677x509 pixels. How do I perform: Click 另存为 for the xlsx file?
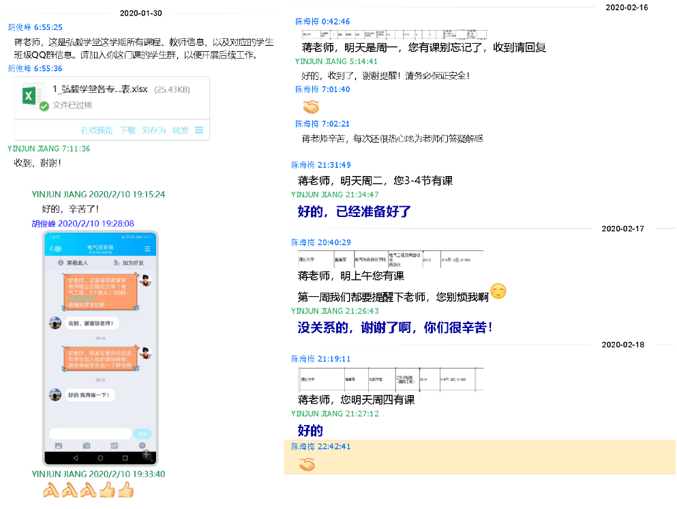click(x=153, y=130)
